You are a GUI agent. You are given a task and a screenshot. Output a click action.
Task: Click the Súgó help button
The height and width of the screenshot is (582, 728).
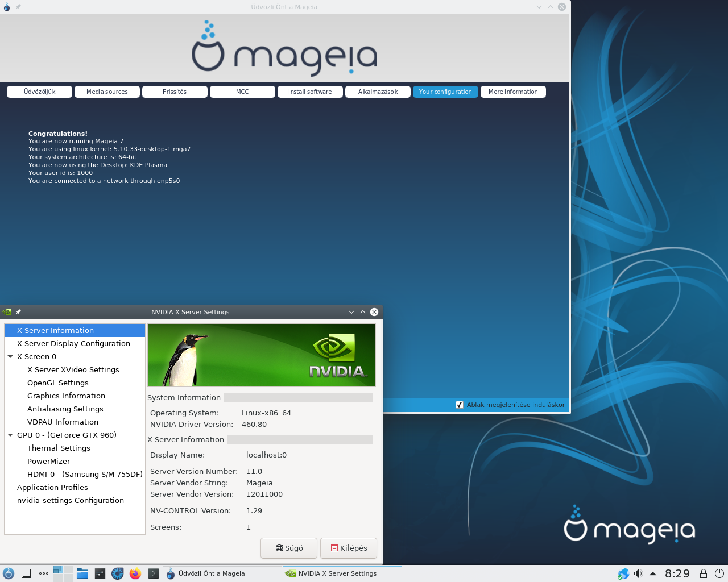pos(289,548)
